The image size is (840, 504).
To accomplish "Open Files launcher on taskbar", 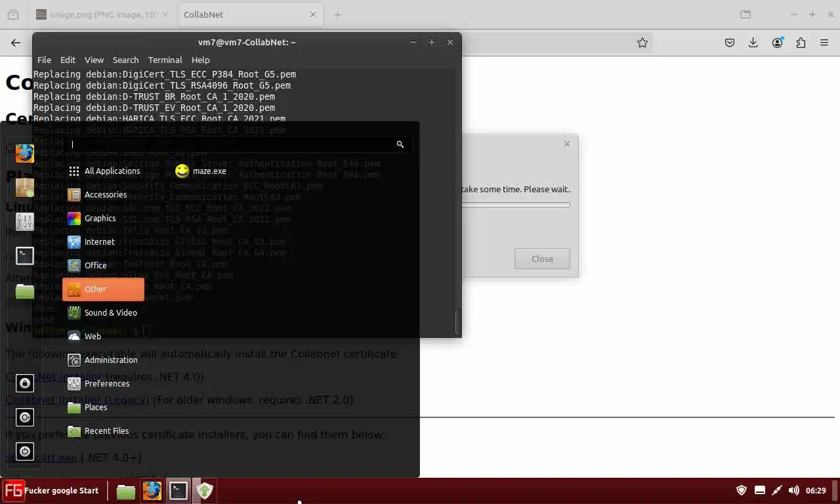I will 126,491.
